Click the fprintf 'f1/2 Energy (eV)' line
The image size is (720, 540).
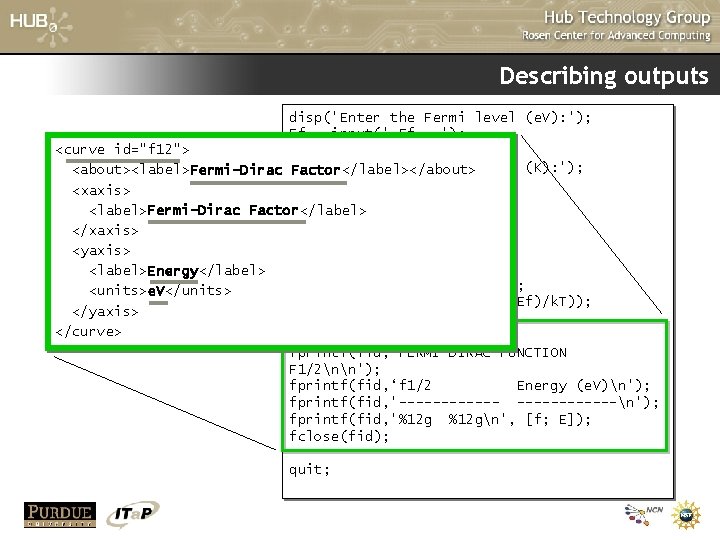click(x=469, y=386)
